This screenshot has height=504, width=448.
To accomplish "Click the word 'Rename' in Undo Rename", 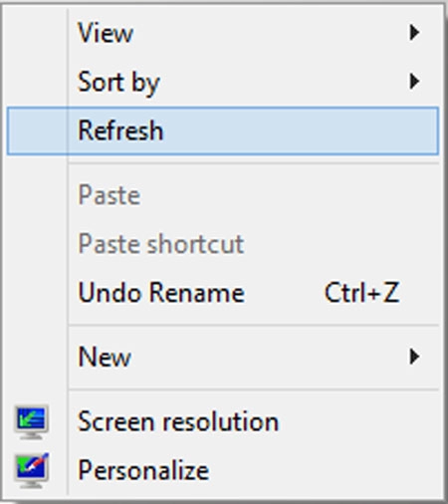I will 197,293.
